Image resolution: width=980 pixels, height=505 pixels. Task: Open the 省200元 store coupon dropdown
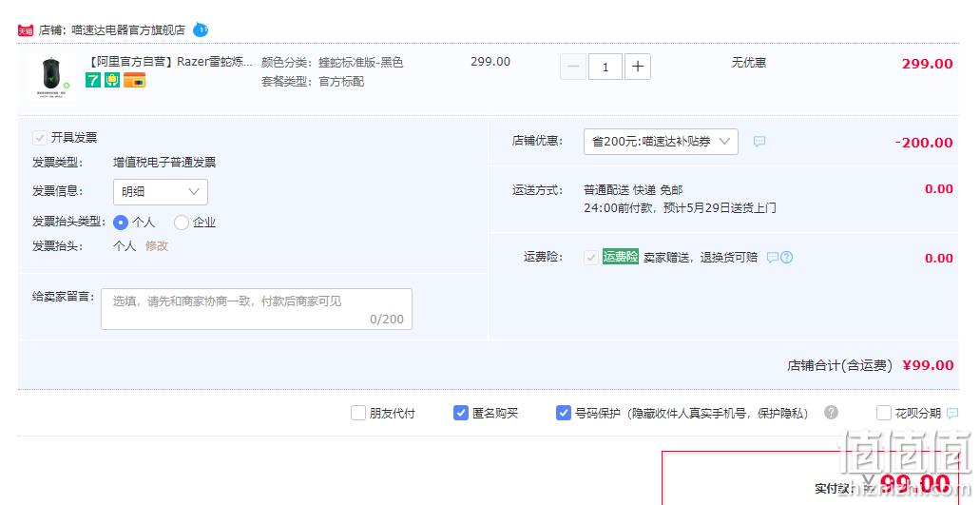click(661, 142)
